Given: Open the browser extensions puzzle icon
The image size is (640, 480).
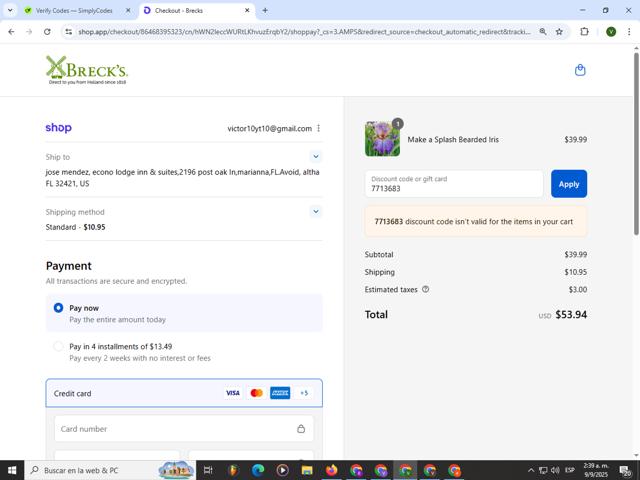Looking at the screenshot, I should point(584,31).
